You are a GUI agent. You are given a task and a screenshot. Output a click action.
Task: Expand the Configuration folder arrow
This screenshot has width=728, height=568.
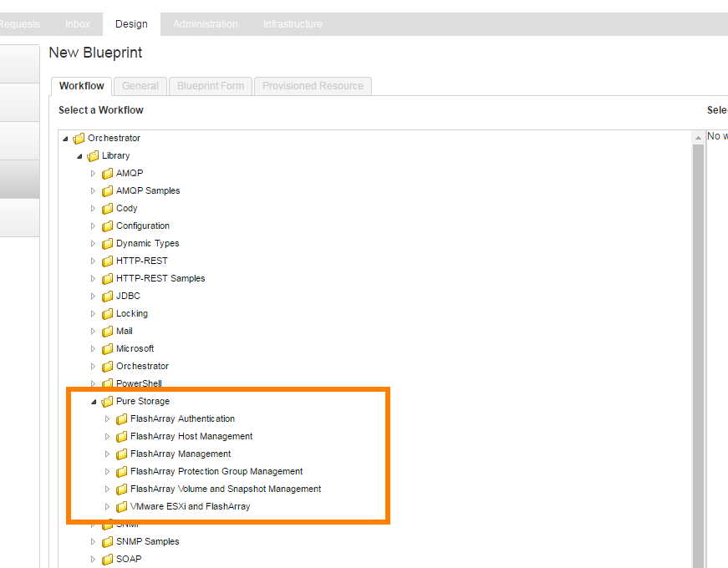(x=93, y=226)
